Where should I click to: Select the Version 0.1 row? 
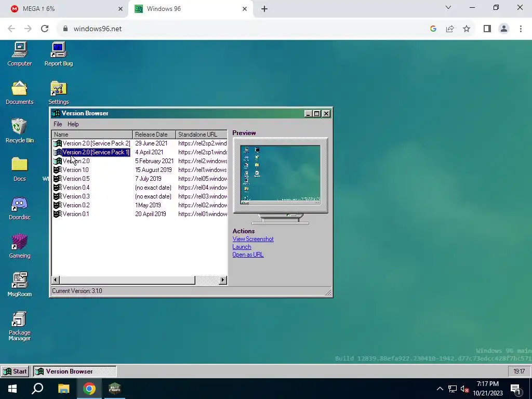point(139,214)
